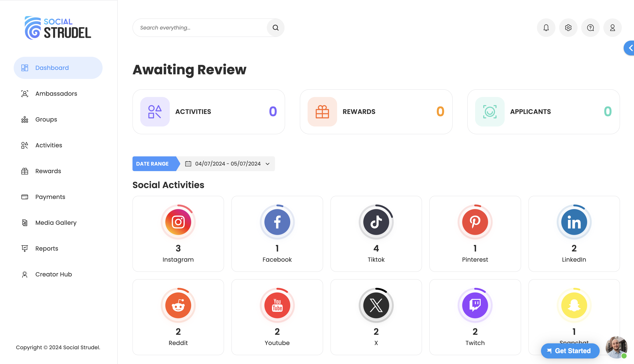Click the DATE RANGE label
The height and width of the screenshot is (364, 634).
click(152, 164)
